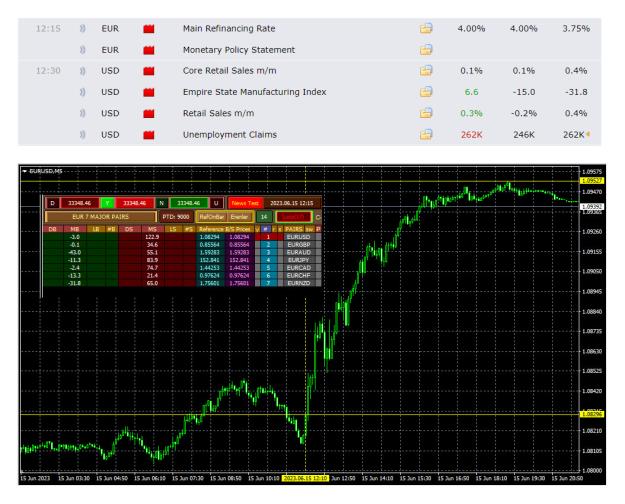The width and height of the screenshot is (625, 504).
Task: Toggle alert sound icon for Main Refinancing Rate
Action: (83, 29)
